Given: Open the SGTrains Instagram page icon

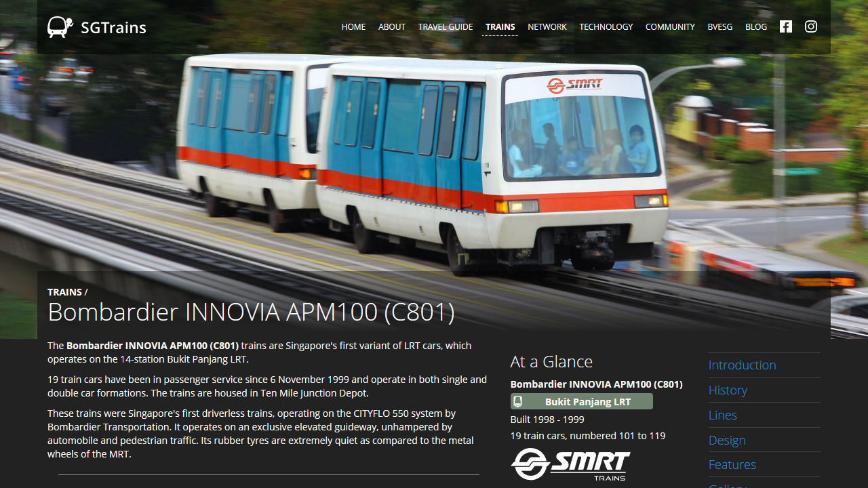Looking at the screenshot, I should [811, 26].
